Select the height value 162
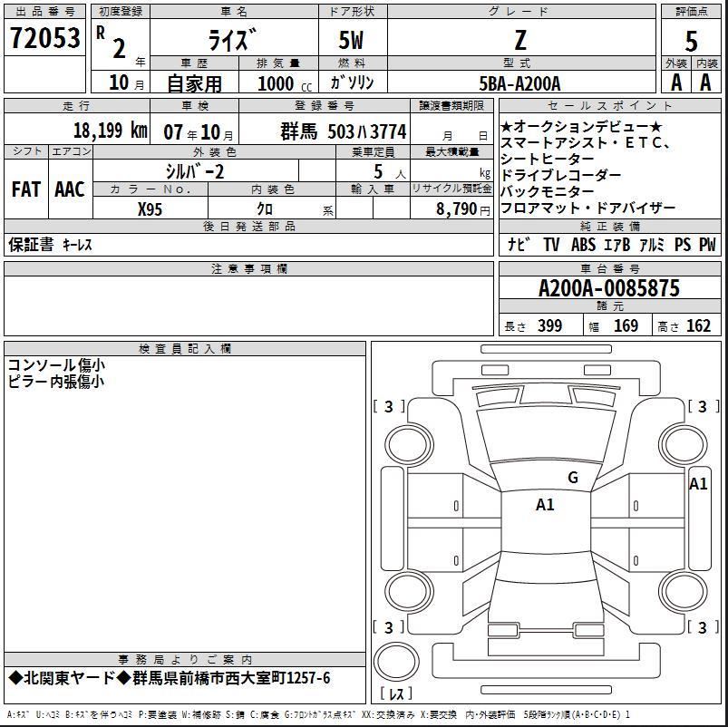This screenshot has height=727, width=728. (x=698, y=326)
